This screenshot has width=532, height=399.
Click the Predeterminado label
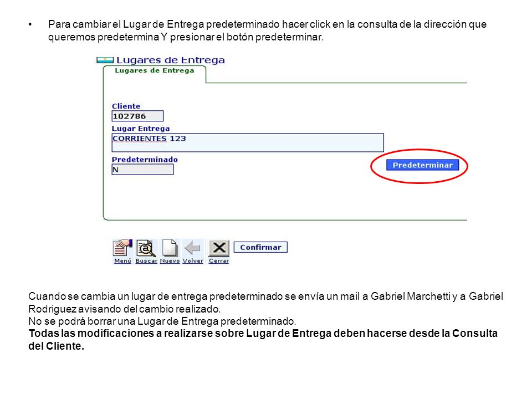click(145, 160)
